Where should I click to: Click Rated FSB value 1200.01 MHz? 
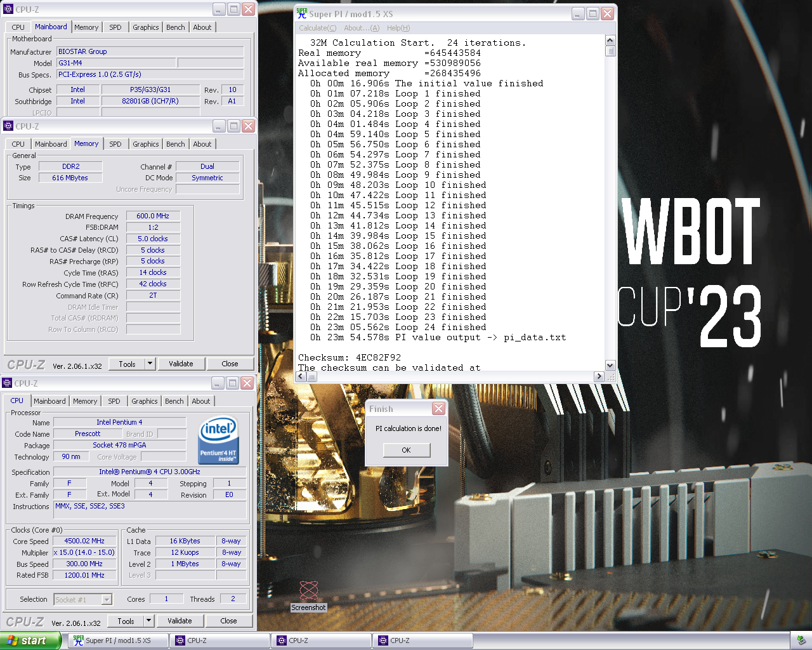point(84,575)
